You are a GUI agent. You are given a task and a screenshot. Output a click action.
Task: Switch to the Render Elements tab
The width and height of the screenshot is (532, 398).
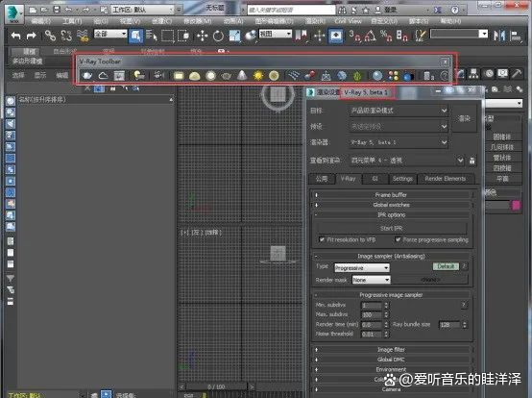(446, 179)
